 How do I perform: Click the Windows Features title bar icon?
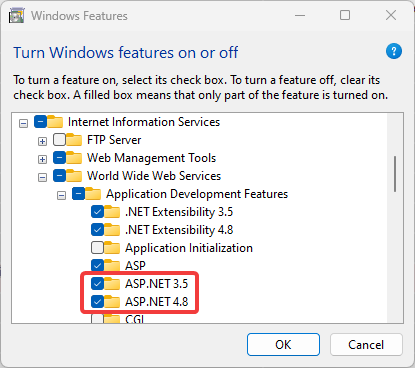16,15
